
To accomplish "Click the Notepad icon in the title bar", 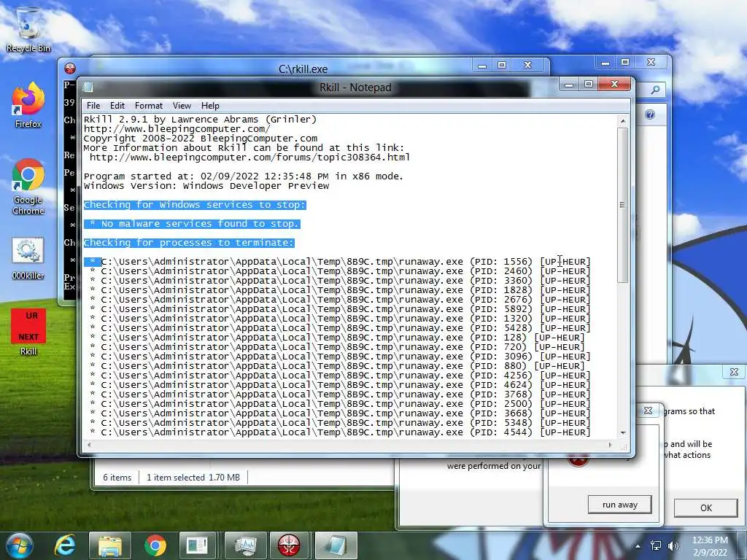I will click(88, 87).
